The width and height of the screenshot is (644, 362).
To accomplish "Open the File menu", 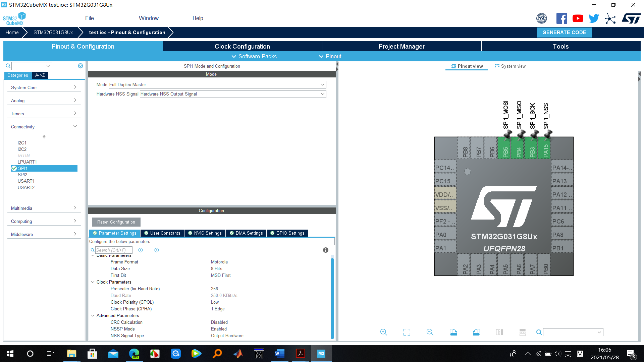I will tap(90, 18).
